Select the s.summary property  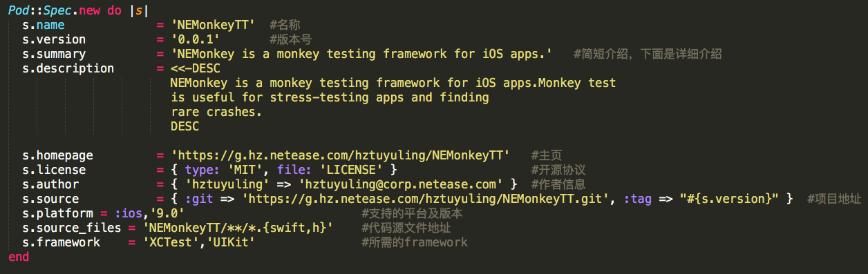(x=54, y=55)
